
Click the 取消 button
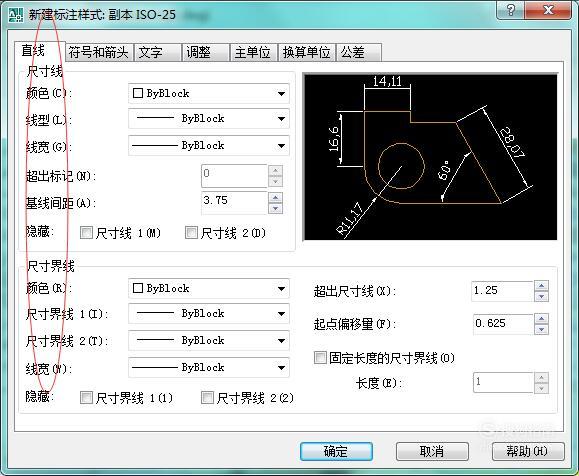coord(432,451)
